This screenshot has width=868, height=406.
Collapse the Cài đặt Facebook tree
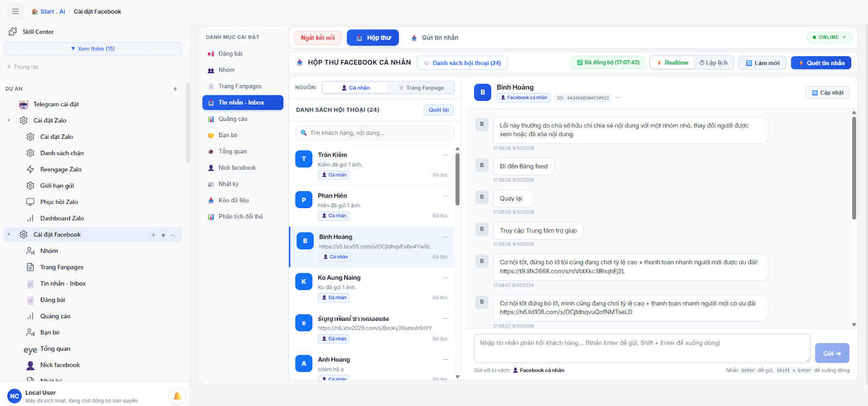point(9,235)
